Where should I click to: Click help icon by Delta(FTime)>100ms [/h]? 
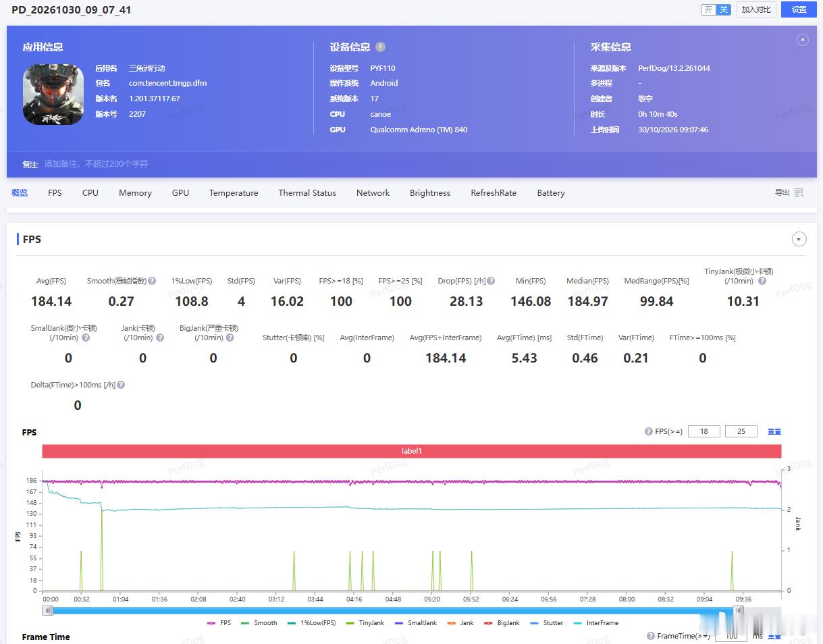(121, 385)
